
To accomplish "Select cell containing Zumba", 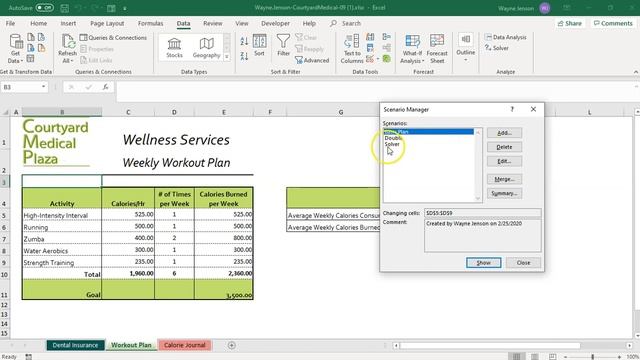I will coord(62,239).
